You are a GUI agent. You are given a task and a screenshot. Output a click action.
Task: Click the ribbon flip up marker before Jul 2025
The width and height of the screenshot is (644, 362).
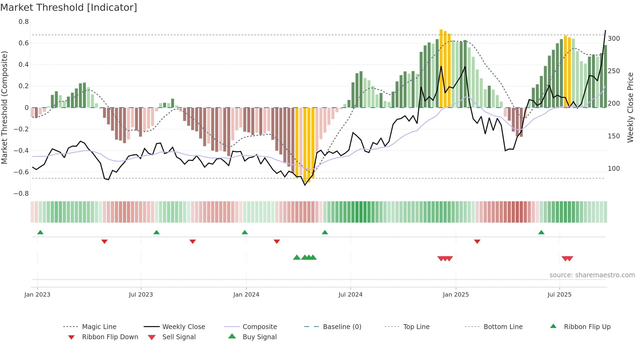[541, 232]
